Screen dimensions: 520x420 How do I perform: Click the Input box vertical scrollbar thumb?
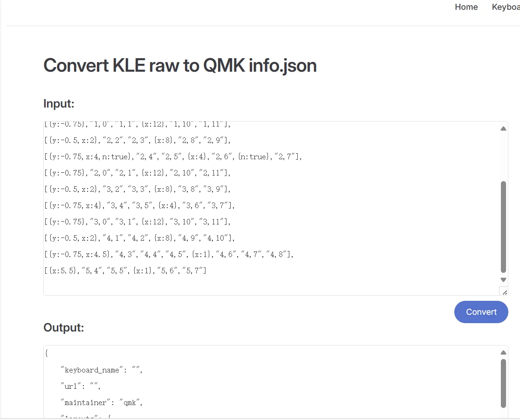503,226
